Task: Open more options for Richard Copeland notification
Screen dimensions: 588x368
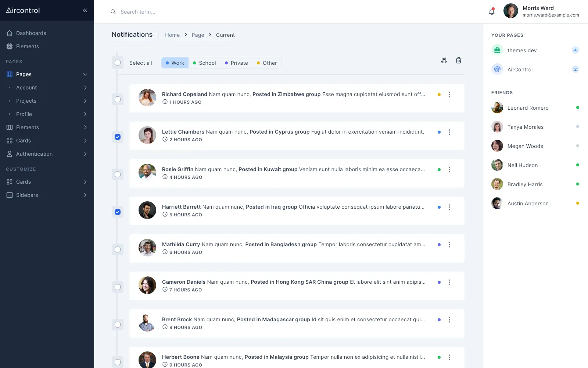Action: point(449,95)
